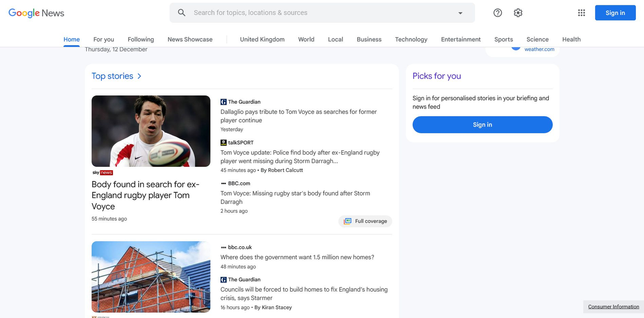Switch to the Sports tab
Viewport: 644px width, 318px height.
504,39
